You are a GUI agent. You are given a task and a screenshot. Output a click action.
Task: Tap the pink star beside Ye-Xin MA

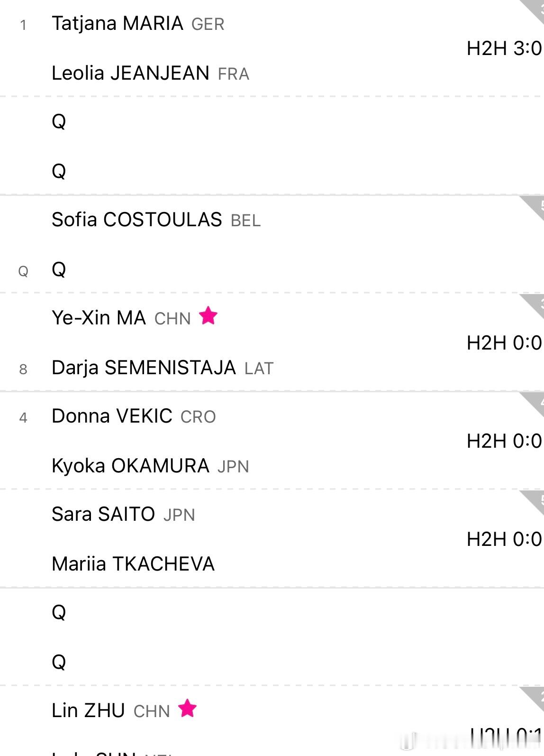(208, 315)
